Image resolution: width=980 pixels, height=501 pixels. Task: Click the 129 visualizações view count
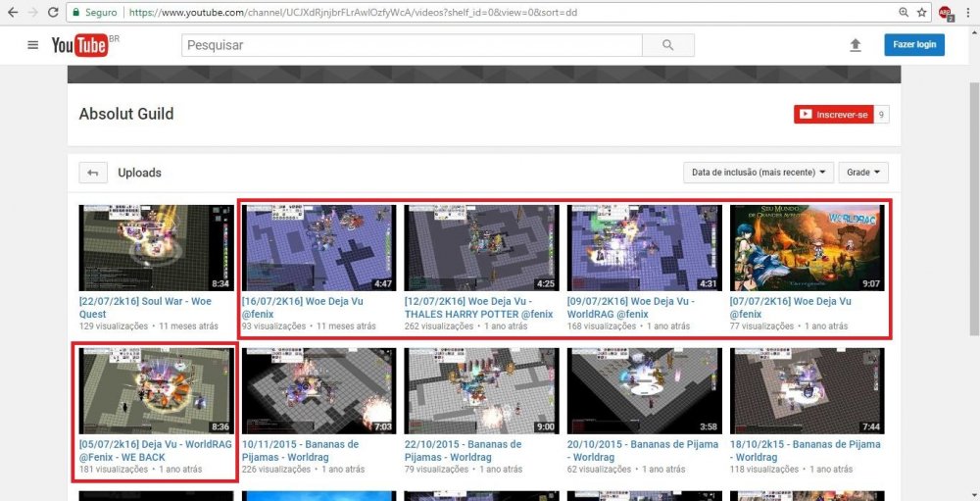[114, 326]
